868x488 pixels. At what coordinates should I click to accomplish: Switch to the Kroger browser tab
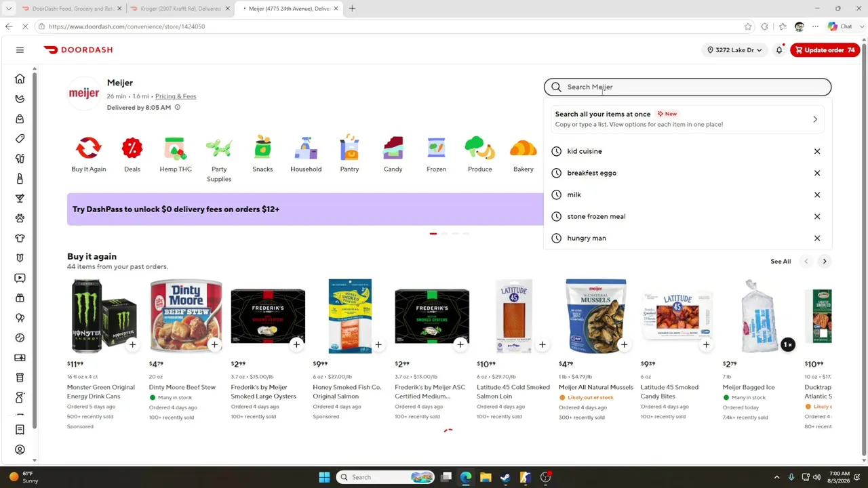tap(180, 9)
